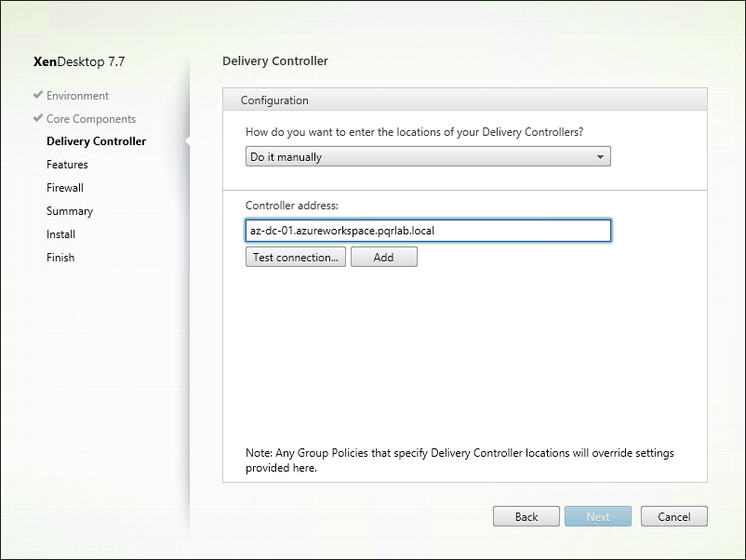The width and height of the screenshot is (746, 560).
Task: Click the Core Components checkmark icon
Action: pos(38,118)
